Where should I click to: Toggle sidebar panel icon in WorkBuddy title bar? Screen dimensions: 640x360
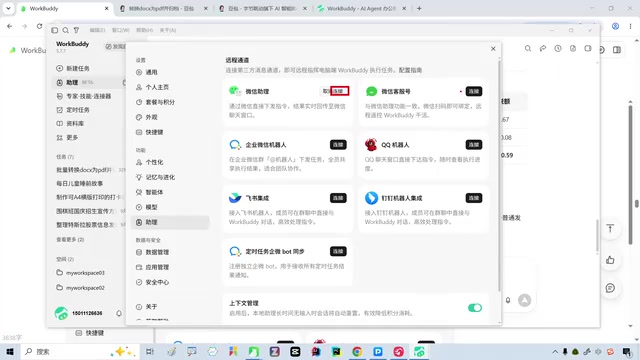[55, 30]
